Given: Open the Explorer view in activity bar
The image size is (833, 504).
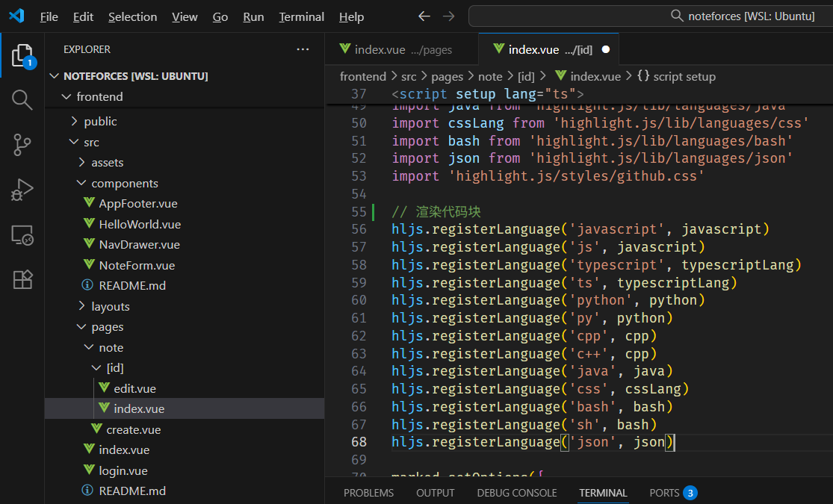Looking at the screenshot, I should (x=22, y=56).
